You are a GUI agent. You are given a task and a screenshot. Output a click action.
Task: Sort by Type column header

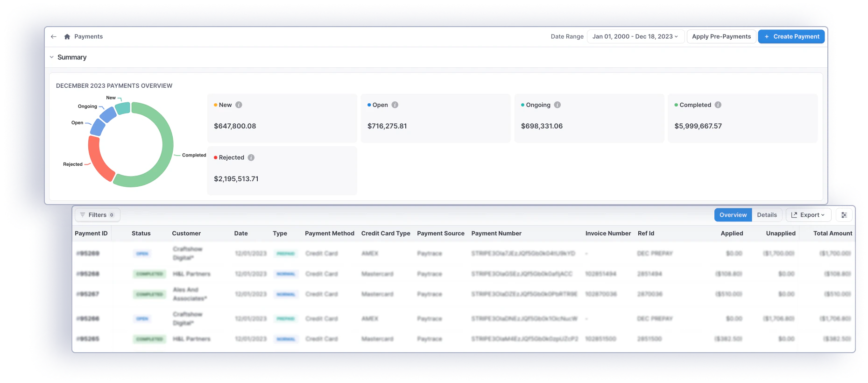(280, 234)
